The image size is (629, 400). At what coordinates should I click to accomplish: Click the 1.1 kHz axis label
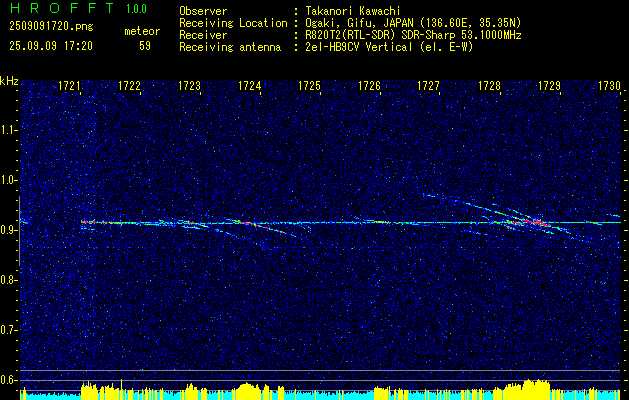coord(8,130)
